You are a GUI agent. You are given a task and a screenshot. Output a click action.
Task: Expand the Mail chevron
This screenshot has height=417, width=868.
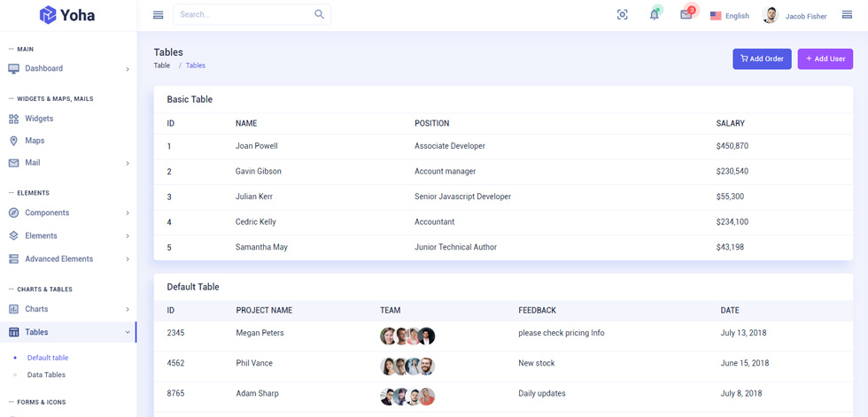coord(128,163)
